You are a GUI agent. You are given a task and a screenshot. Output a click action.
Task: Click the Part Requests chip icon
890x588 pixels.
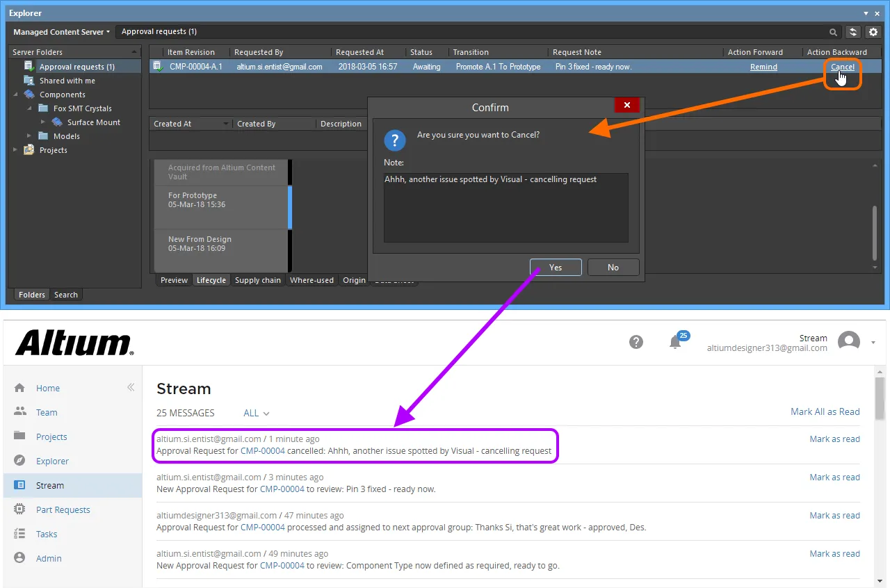(19, 509)
